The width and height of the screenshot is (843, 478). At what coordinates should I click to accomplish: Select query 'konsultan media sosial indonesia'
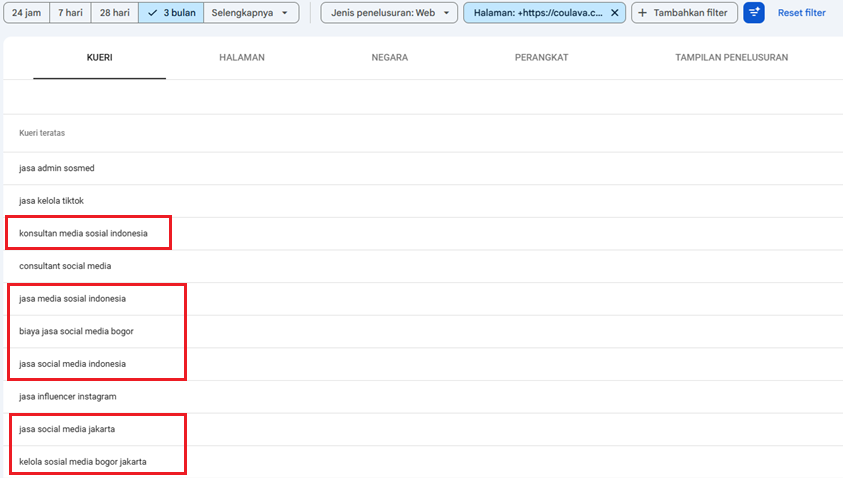pos(83,233)
